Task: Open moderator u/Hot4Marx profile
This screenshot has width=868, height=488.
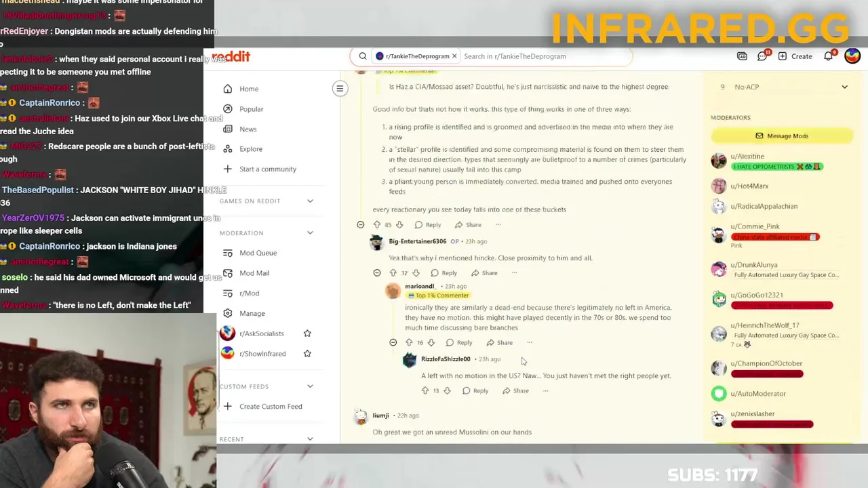Action: 749,186
